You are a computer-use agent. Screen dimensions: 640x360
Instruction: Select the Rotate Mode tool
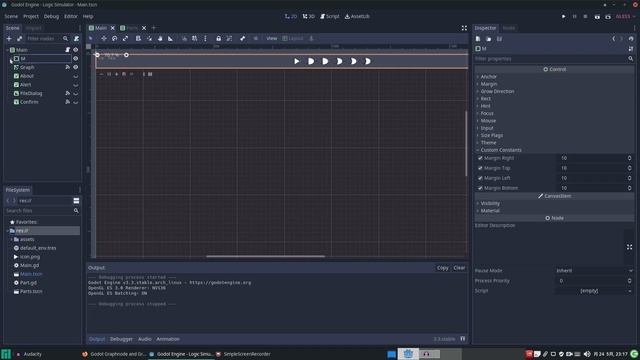pyautogui.click(x=115, y=38)
